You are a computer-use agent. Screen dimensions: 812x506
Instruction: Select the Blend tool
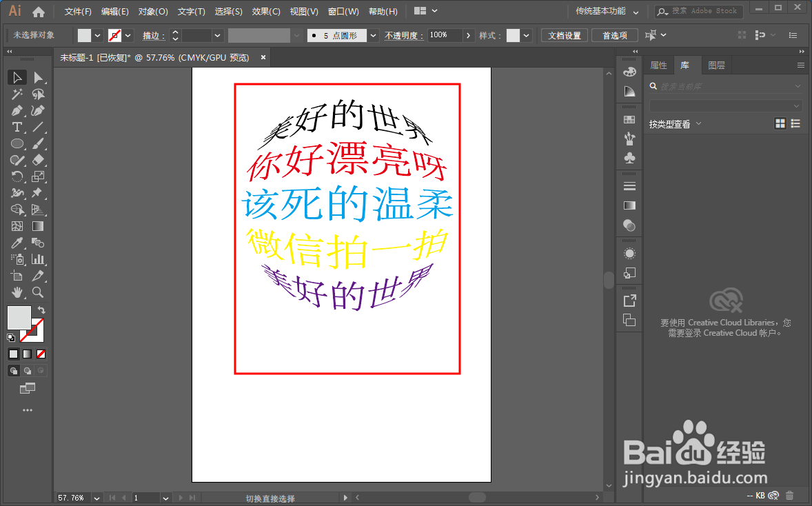tap(39, 243)
